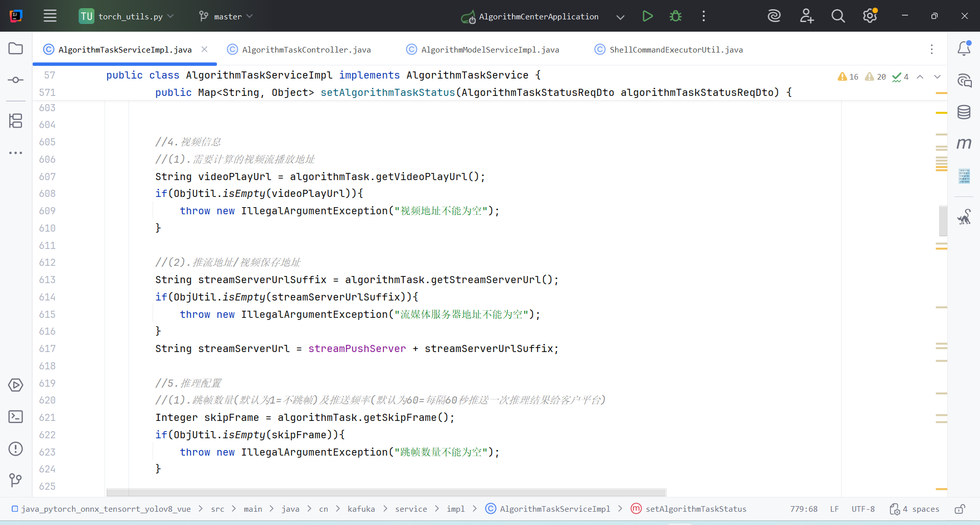Click the editor horizontal scrollbar
Screen dimensions: 980x525
coord(386,492)
